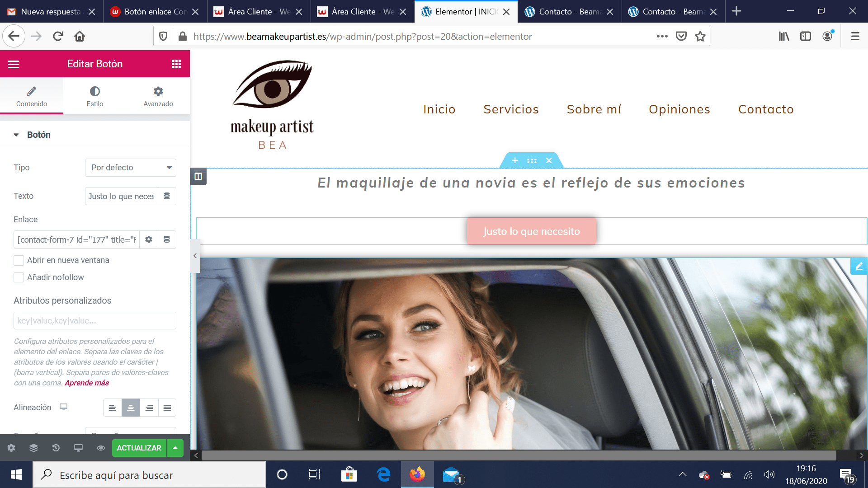The image size is (868, 488).
Task: Switch to the Avanzado tab
Action: point(158,96)
